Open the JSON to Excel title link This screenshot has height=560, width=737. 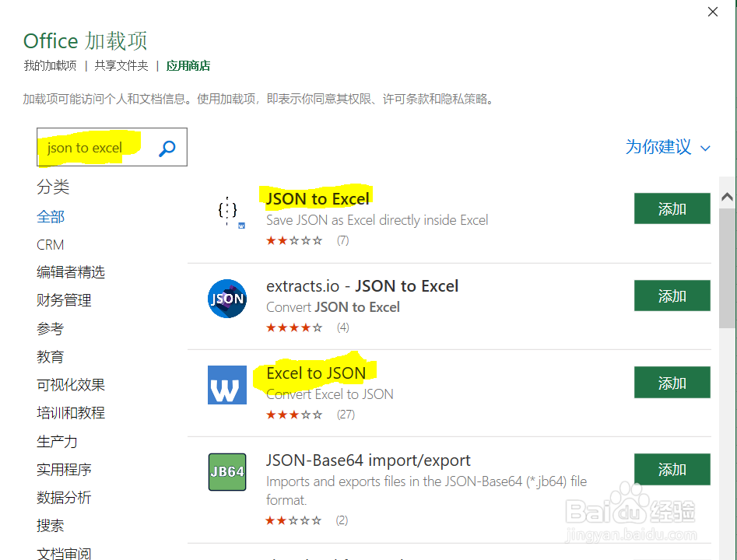318,199
